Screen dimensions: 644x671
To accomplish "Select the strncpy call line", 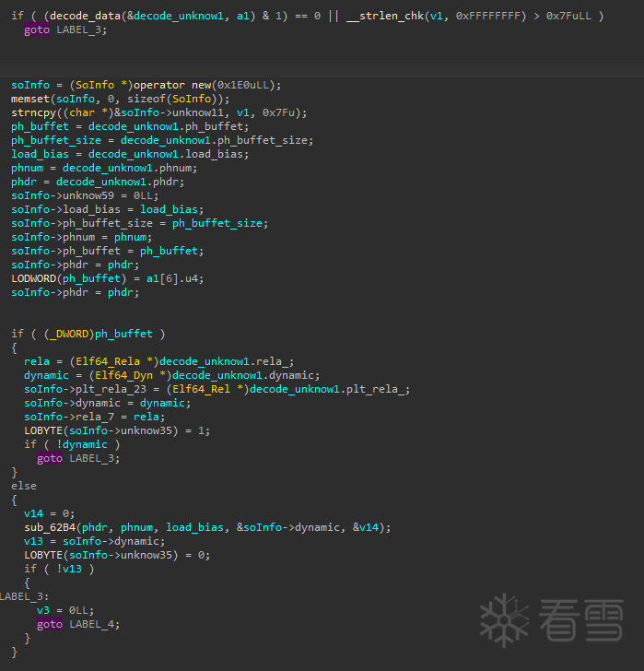I will [158, 112].
